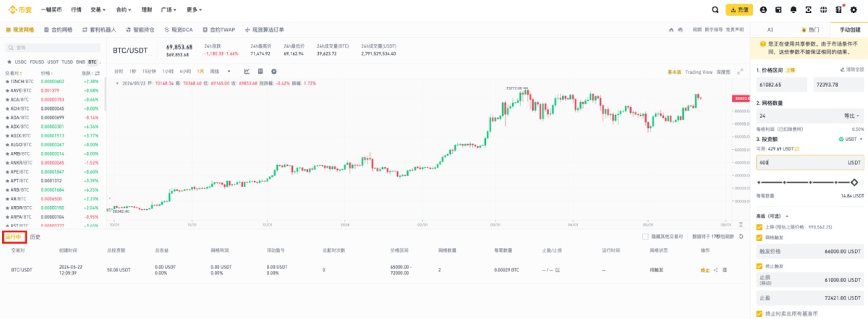This screenshot has width=868, height=319.
Task: Open the global settings gear icon
Action: 855,10
